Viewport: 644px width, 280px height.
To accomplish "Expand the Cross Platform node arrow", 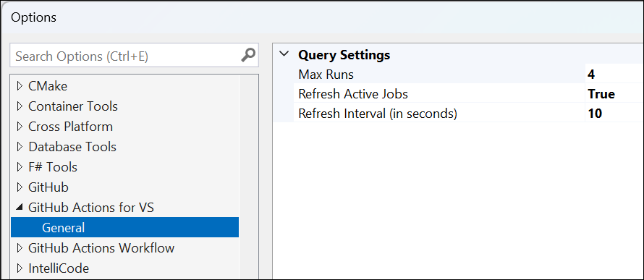I will (x=20, y=127).
